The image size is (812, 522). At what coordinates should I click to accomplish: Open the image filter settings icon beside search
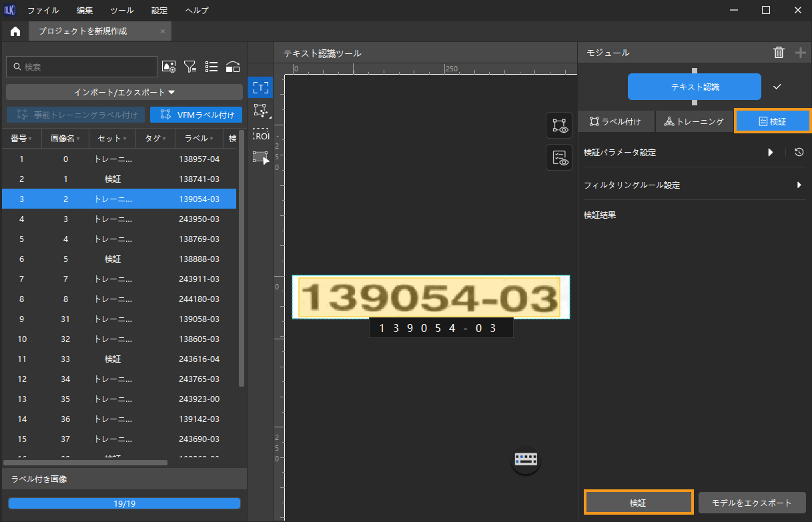point(169,67)
